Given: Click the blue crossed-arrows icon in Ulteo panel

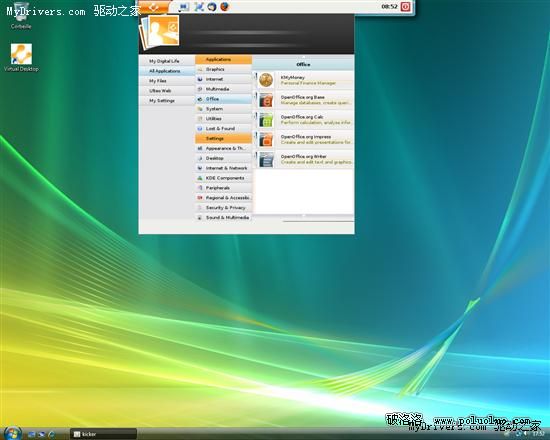Looking at the screenshot, I should pyautogui.click(x=199, y=6).
